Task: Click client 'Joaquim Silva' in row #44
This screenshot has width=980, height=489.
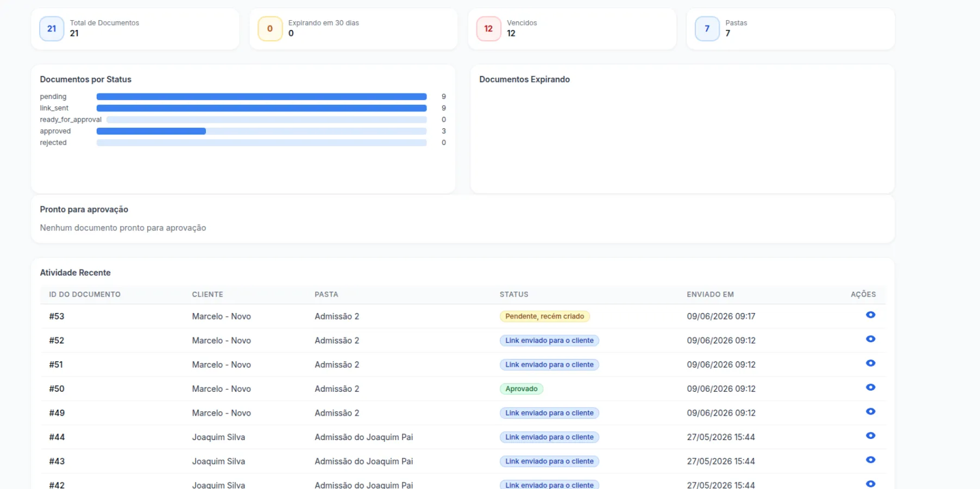Action: pyautogui.click(x=218, y=437)
